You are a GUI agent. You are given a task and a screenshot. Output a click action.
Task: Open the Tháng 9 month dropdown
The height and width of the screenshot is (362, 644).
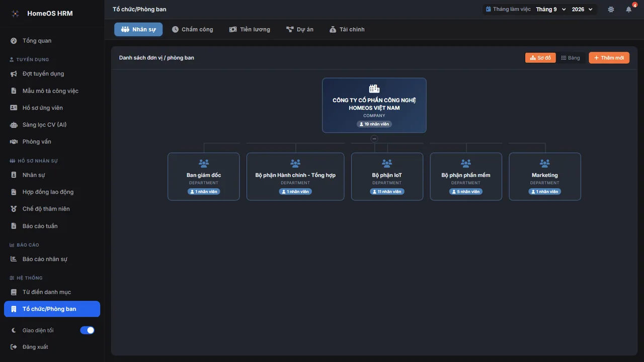click(x=551, y=10)
